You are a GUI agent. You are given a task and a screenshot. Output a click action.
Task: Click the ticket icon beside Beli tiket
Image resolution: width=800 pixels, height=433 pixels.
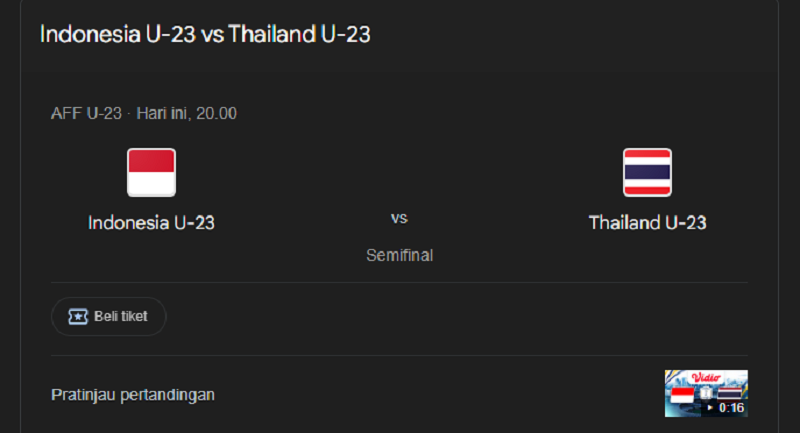coord(78,317)
